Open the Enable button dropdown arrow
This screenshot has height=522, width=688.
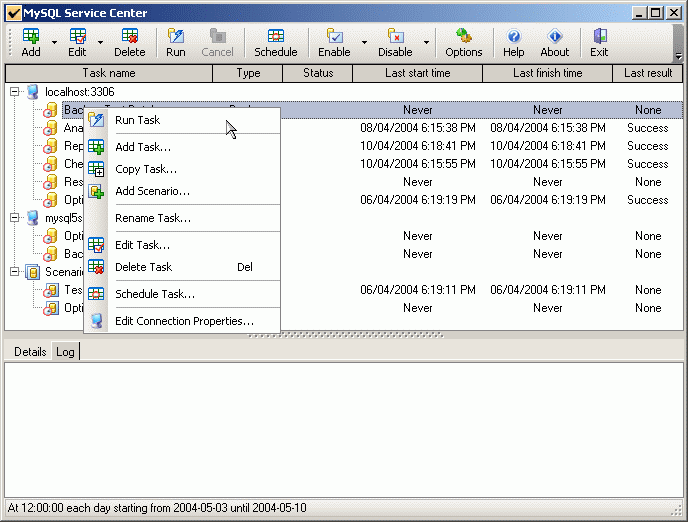(364, 43)
